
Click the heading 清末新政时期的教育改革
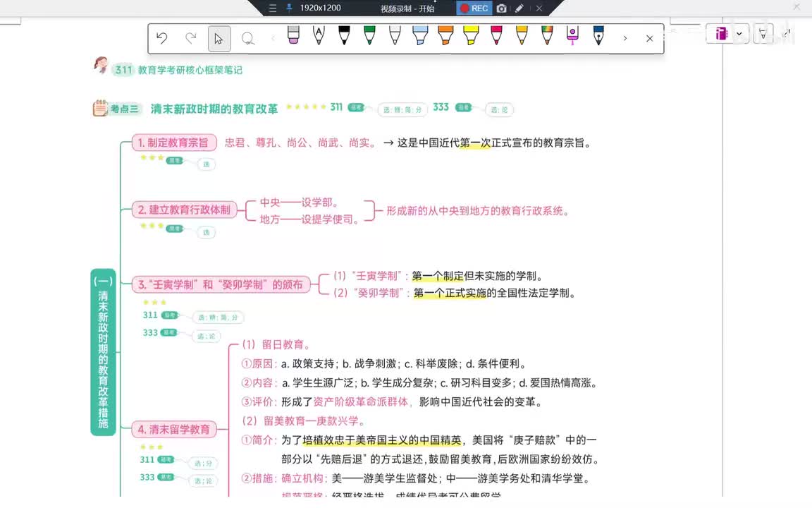pos(214,109)
